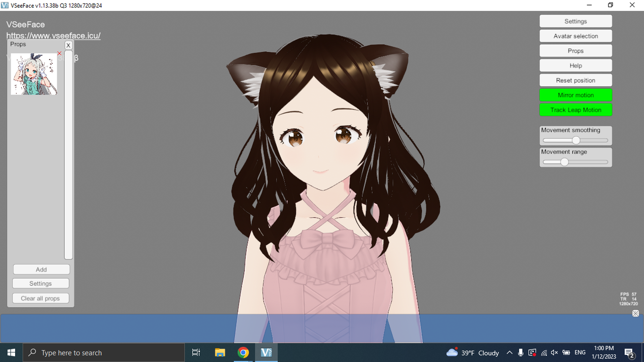The image size is (644, 362).
Task: Show hidden system tray icons
Action: [x=510, y=352]
